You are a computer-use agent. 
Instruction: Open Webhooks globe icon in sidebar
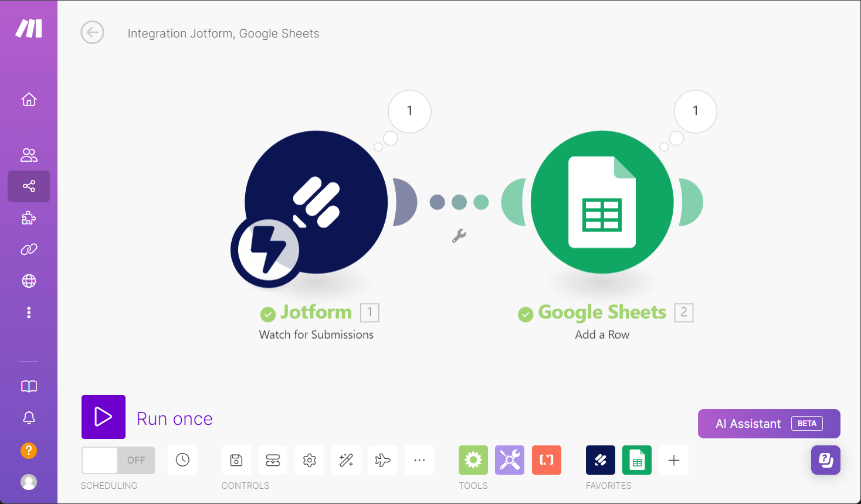click(x=29, y=281)
